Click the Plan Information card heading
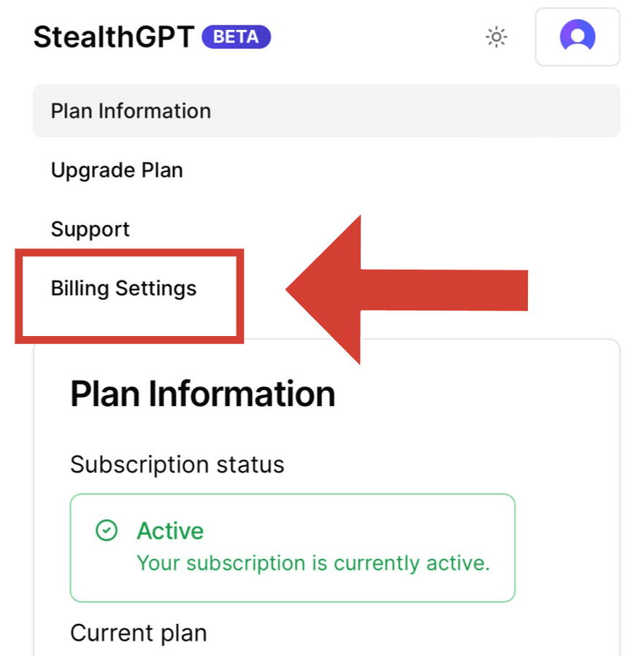 pyautogui.click(x=202, y=394)
